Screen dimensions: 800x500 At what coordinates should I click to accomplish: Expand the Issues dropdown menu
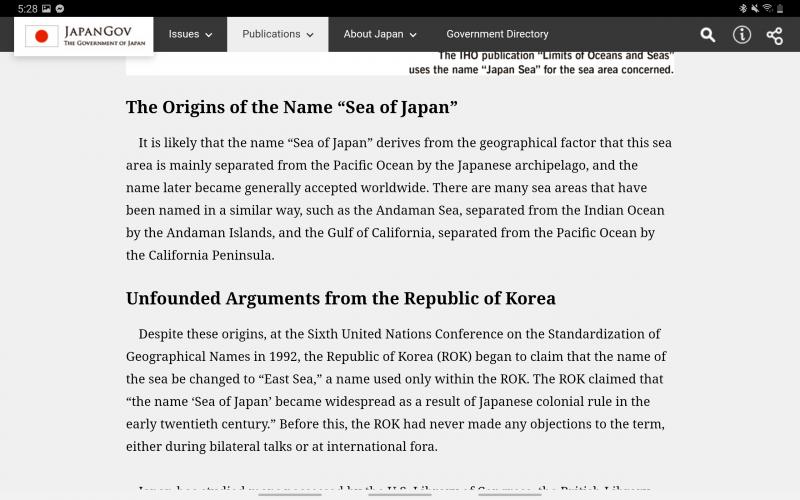[x=190, y=34]
